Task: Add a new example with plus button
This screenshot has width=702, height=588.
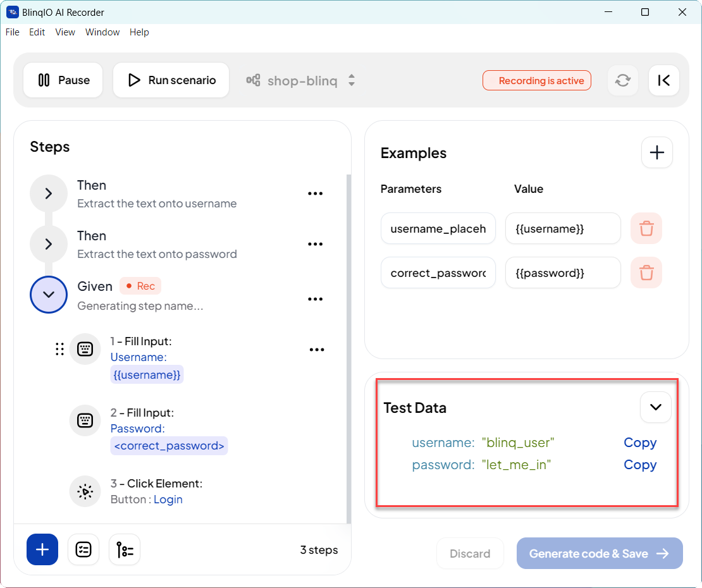Action: pos(657,152)
